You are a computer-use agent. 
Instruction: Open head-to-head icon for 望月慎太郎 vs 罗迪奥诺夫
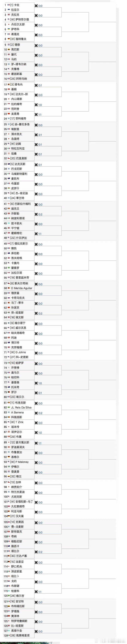[36, 443]
